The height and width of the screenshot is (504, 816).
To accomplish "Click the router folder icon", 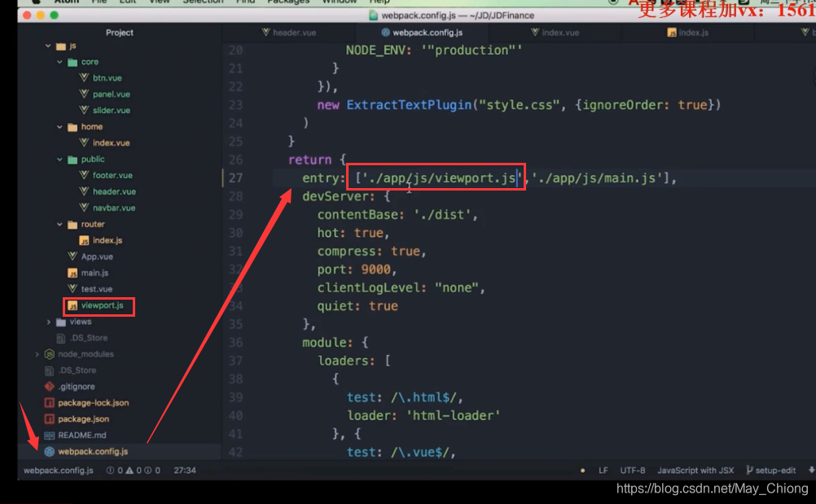I will [72, 224].
